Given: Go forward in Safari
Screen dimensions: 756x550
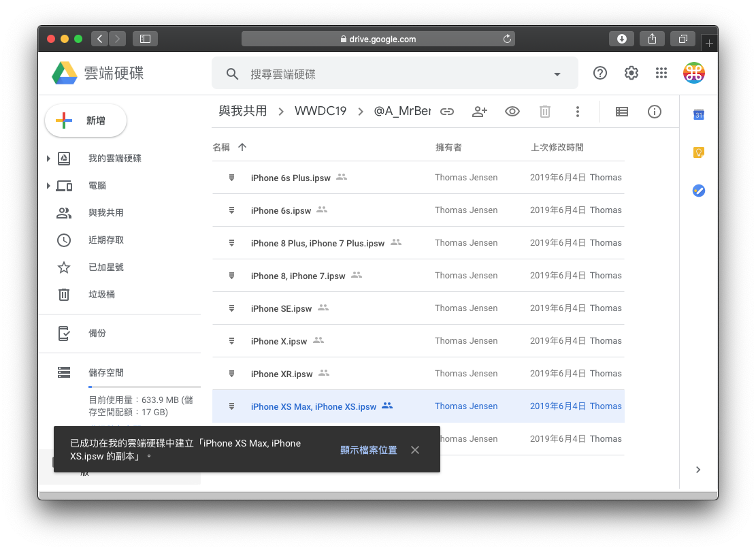Looking at the screenshot, I should pos(117,39).
